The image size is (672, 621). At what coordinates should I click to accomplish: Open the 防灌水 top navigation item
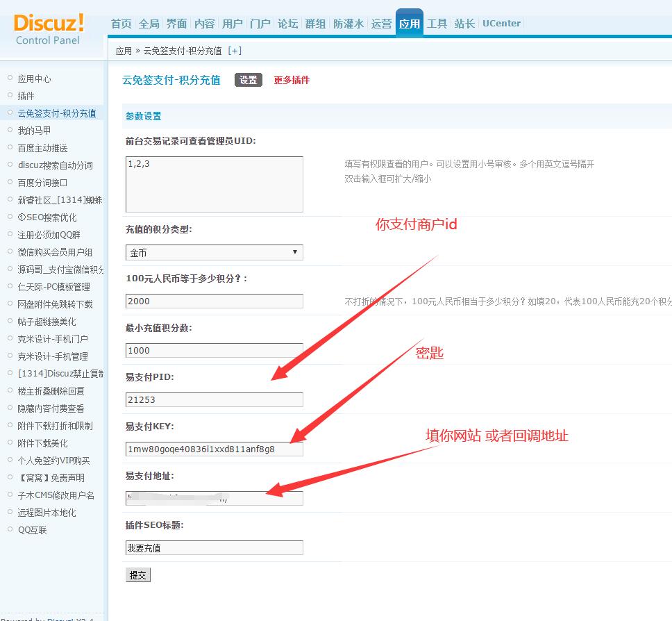[x=348, y=24]
